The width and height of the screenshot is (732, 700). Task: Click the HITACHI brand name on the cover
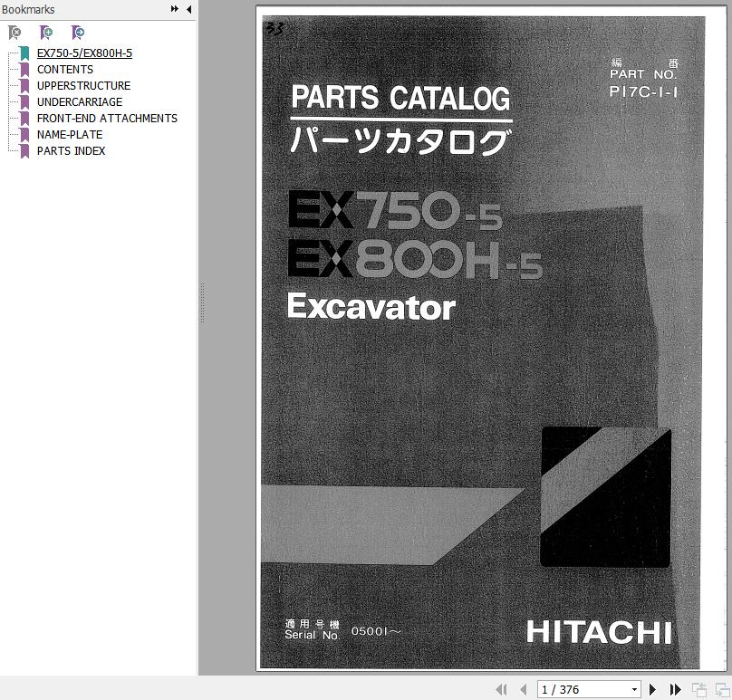[x=600, y=632]
